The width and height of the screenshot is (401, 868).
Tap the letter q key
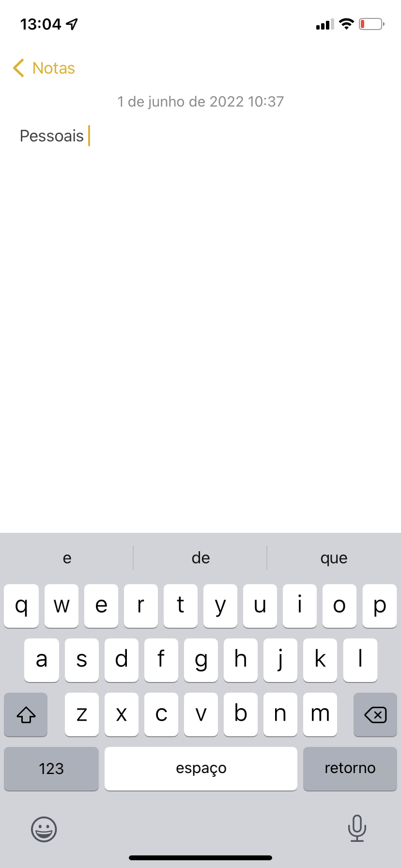(21, 606)
